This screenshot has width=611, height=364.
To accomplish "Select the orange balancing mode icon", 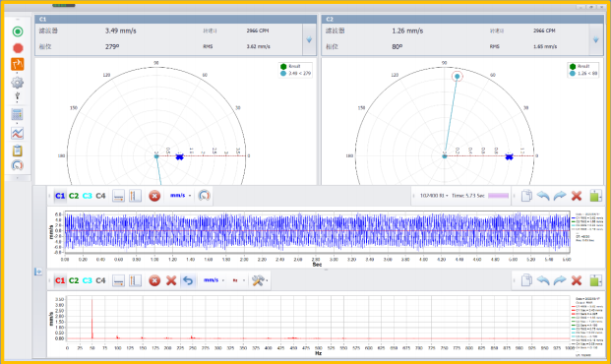I will [18, 64].
